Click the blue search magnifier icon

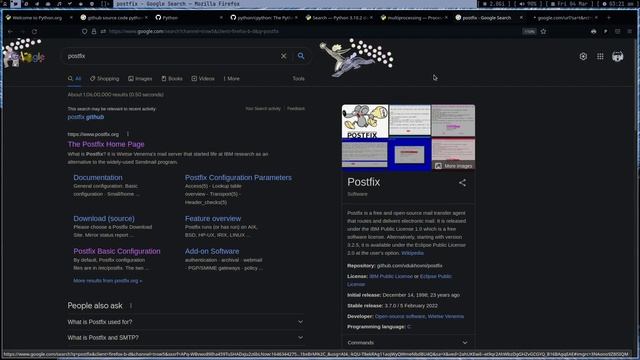coord(301,56)
